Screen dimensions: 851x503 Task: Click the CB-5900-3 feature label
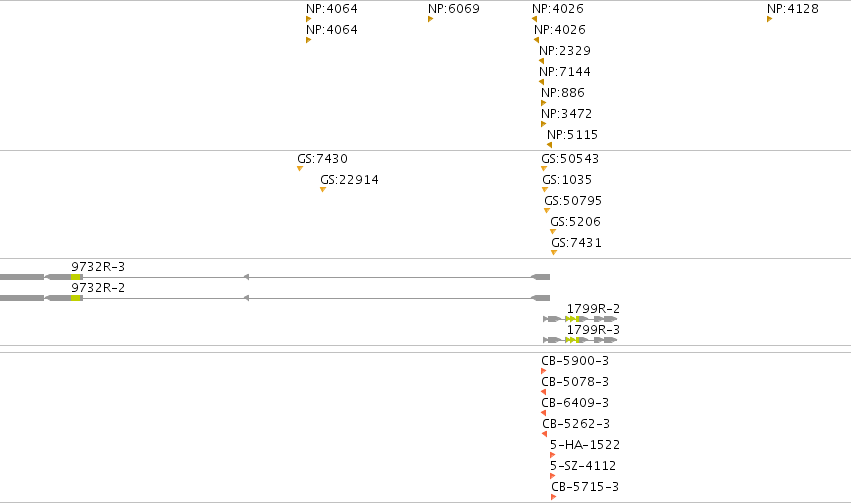tap(575, 361)
